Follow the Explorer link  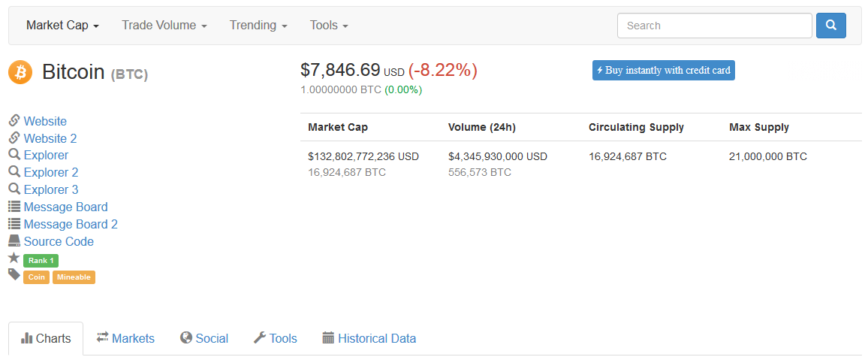[46, 155]
